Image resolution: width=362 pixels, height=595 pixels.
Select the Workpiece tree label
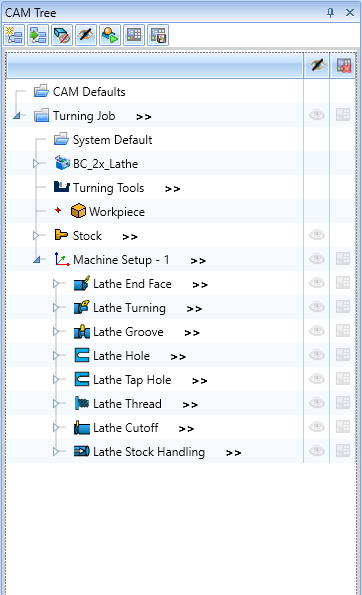point(117,212)
